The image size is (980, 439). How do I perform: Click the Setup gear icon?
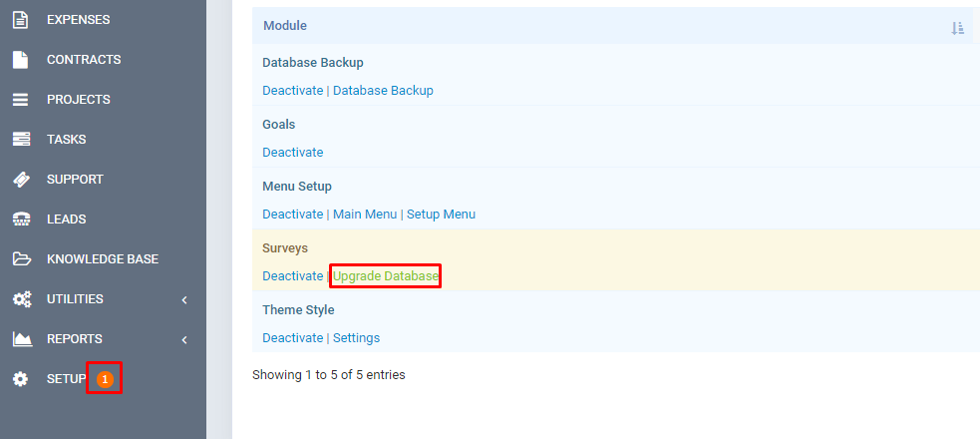[20, 379]
